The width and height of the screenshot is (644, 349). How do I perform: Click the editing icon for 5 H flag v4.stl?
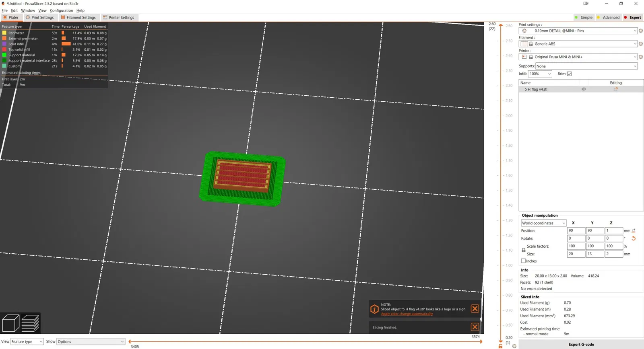(615, 89)
